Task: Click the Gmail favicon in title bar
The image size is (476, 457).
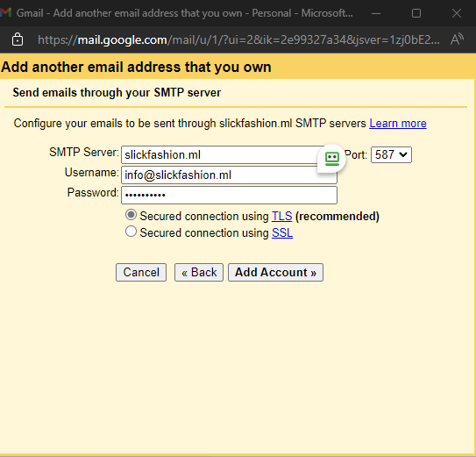Action: (5, 13)
